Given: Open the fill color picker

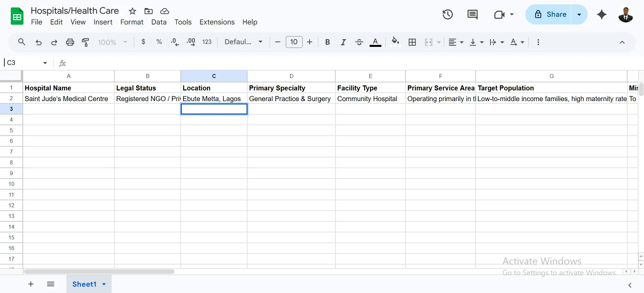Looking at the screenshot, I should (x=395, y=42).
